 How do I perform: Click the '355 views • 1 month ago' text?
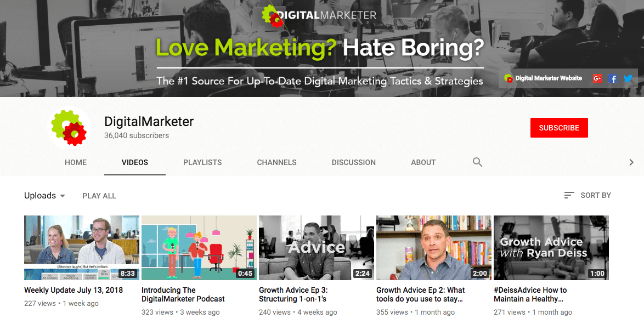pyautogui.click(x=416, y=312)
